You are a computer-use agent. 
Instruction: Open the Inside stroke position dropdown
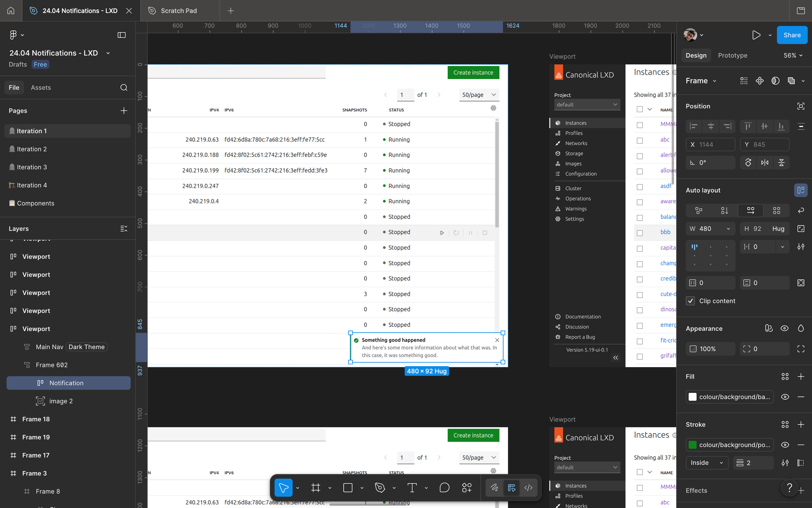coord(706,463)
